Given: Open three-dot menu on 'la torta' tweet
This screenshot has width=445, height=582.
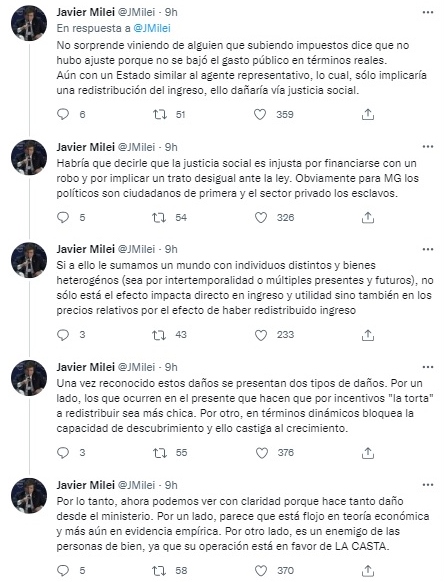Looking at the screenshot, I should tap(428, 367).
